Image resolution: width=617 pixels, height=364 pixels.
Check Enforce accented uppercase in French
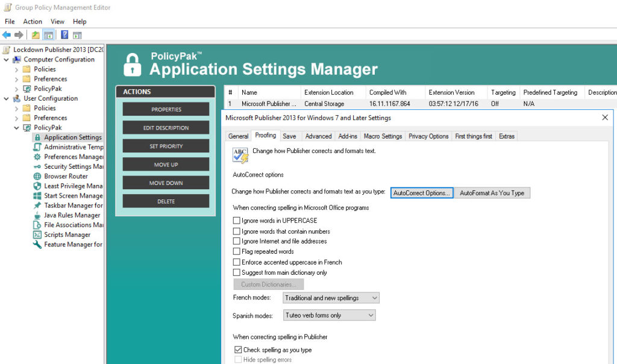(236, 262)
